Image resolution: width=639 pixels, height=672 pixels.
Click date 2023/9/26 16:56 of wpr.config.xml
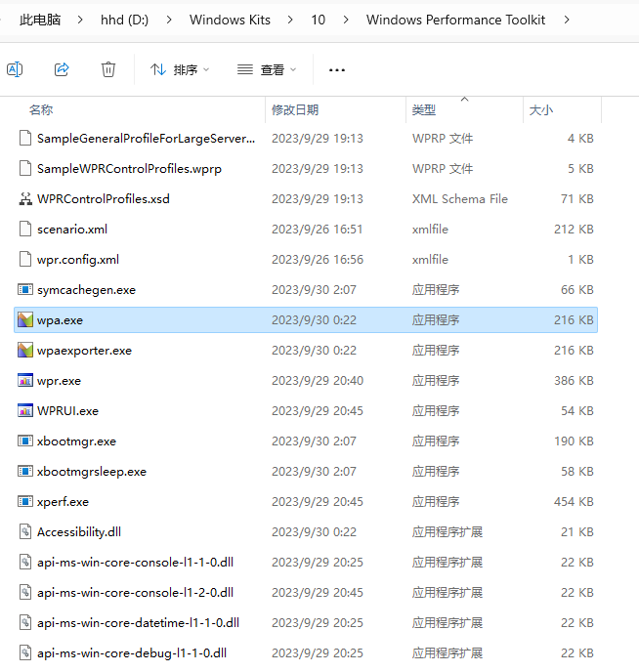pos(318,259)
